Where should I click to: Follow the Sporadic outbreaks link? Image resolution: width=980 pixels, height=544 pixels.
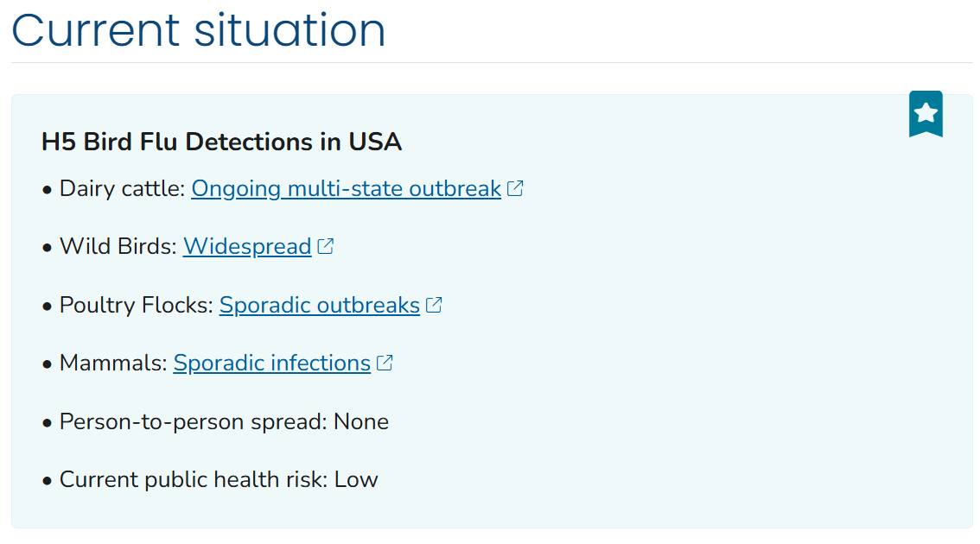click(x=320, y=306)
